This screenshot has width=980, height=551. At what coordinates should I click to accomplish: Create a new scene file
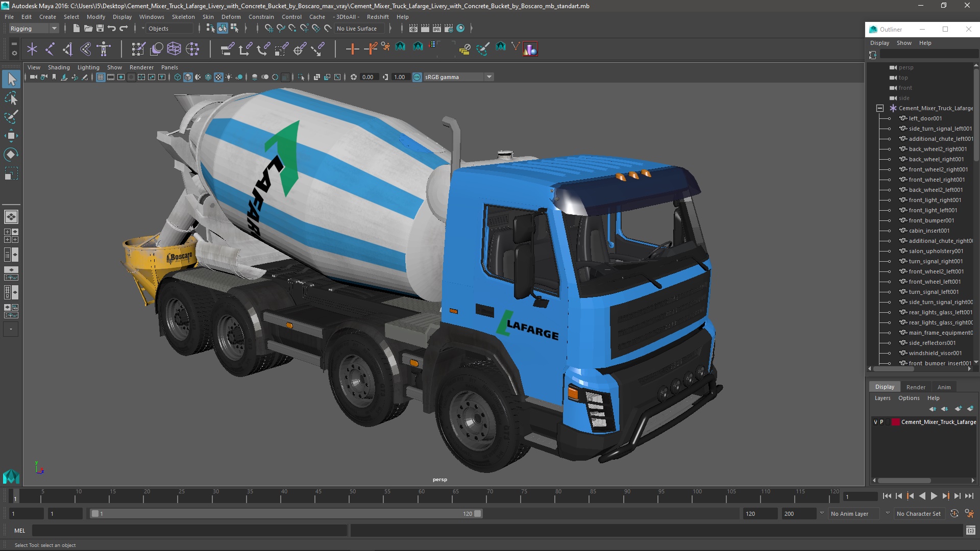77,29
